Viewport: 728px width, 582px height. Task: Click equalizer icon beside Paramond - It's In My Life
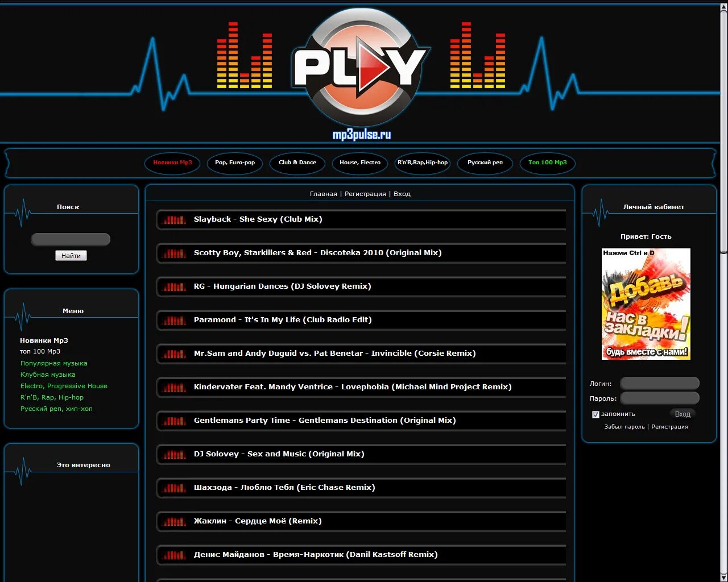(x=175, y=321)
